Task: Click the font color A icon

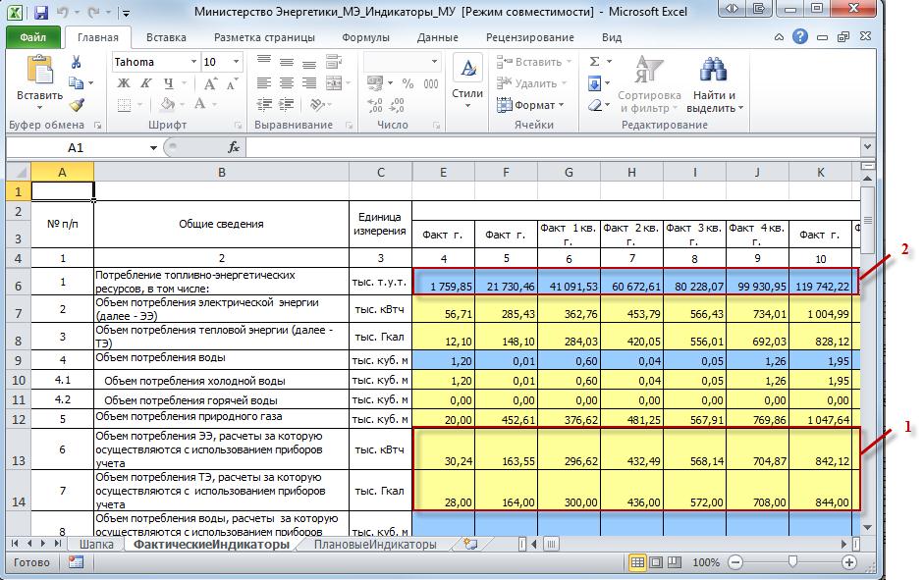Action: click(x=200, y=104)
